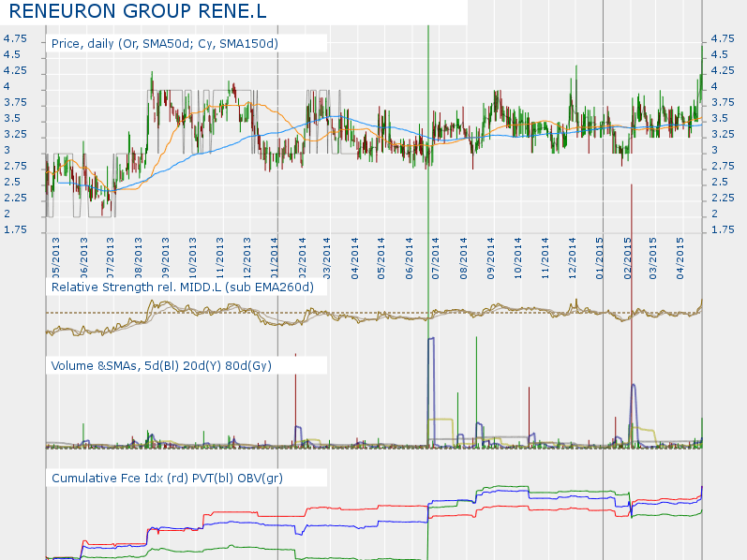
Task: Click the 3.25 value on right price axis
Action: pos(723,134)
